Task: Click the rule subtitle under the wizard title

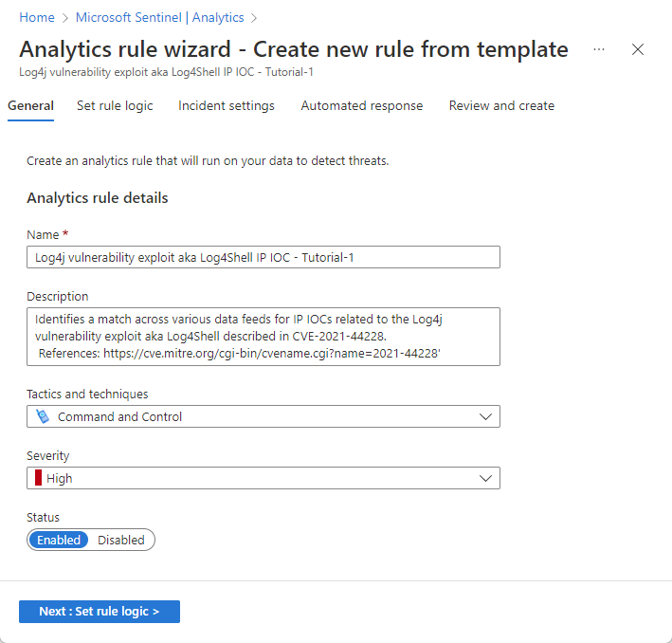Action: 166,72
